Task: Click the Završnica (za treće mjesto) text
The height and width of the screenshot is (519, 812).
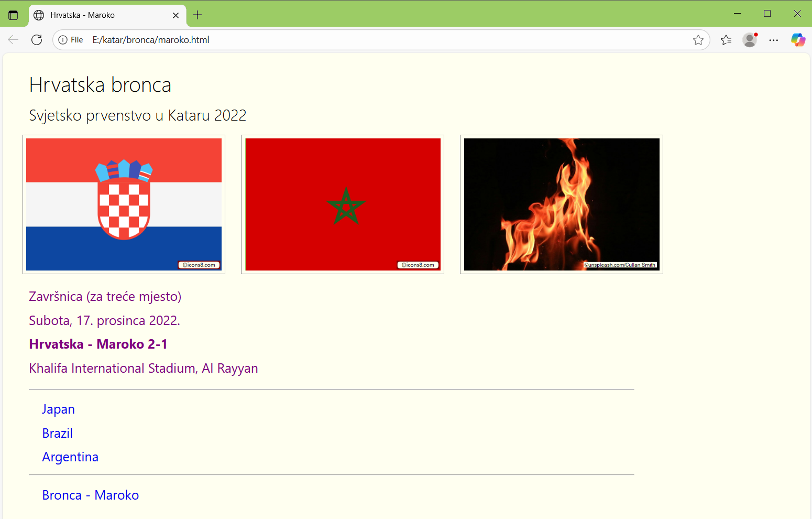Action: [105, 297]
